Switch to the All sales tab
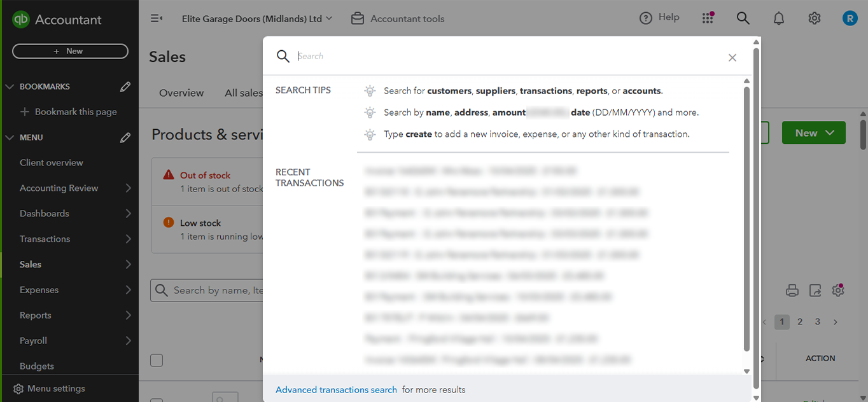Image resolution: width=868 pixels, height=402 pixels. coord(244,93)
